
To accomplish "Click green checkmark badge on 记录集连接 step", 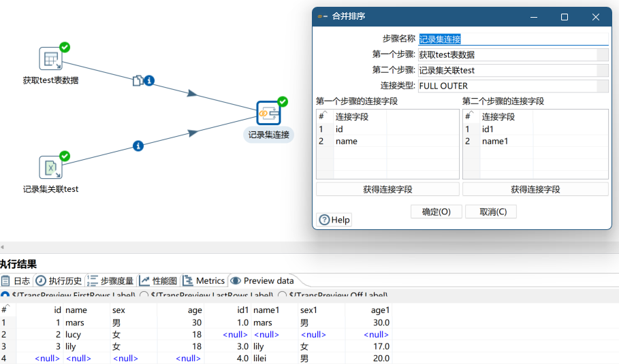I will point(283,101).
